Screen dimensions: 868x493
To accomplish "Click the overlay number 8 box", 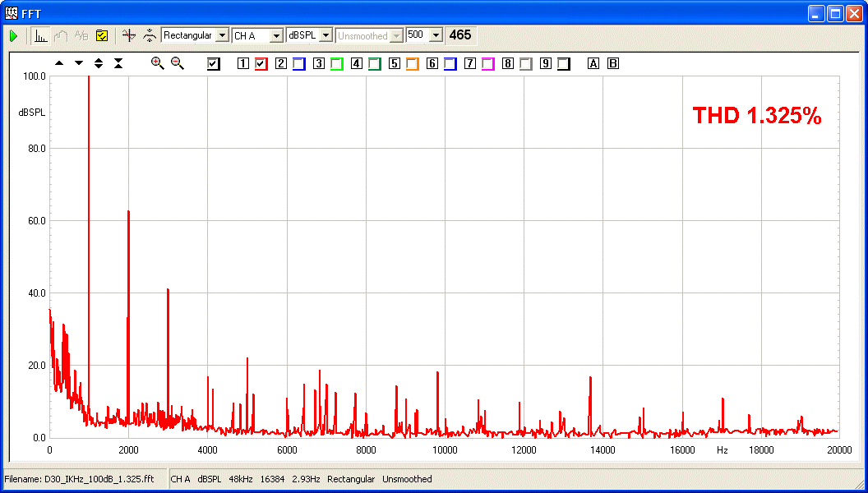I will tap(508, 63).
